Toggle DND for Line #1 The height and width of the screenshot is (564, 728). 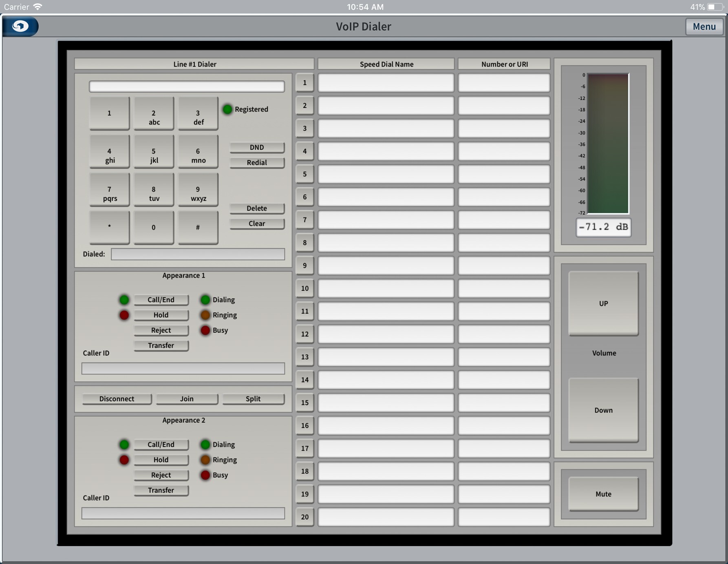pyautogui.click(x=257, y=147)
